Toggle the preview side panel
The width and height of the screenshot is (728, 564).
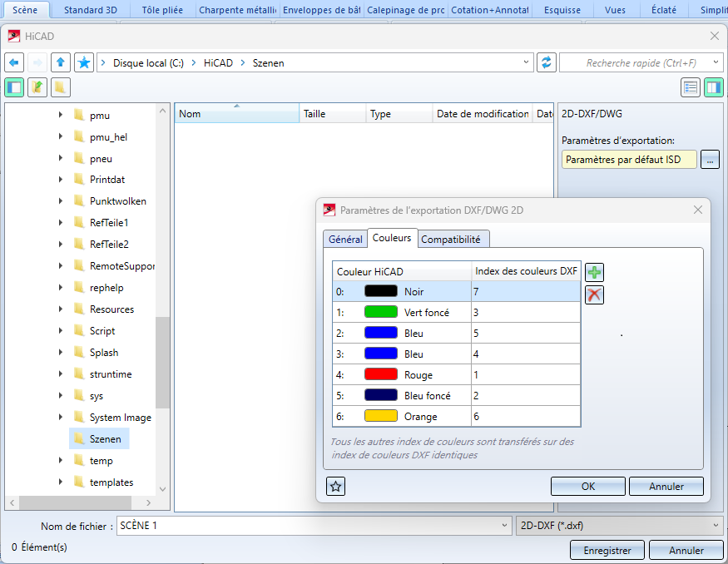click(x=714, y=87)
